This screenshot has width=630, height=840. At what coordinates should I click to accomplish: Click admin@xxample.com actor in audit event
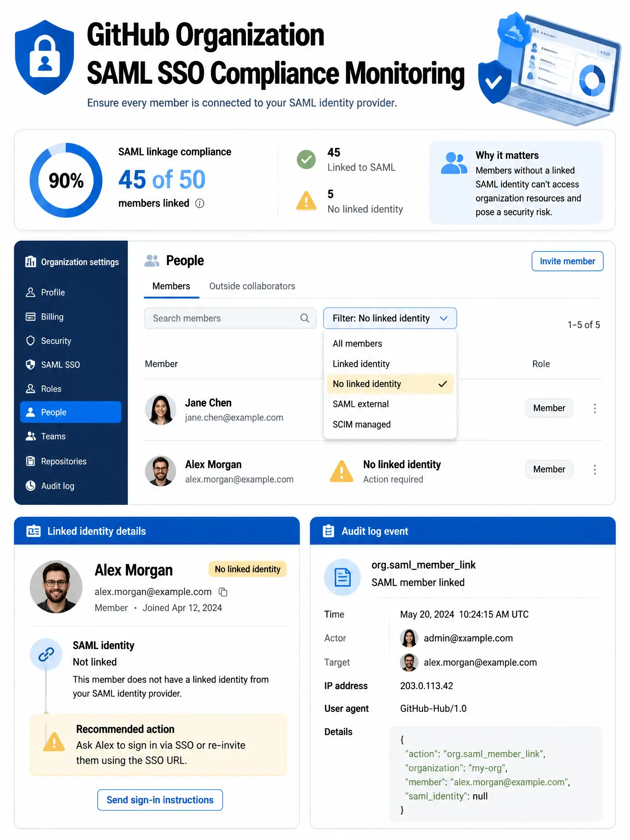pos(468,638)
